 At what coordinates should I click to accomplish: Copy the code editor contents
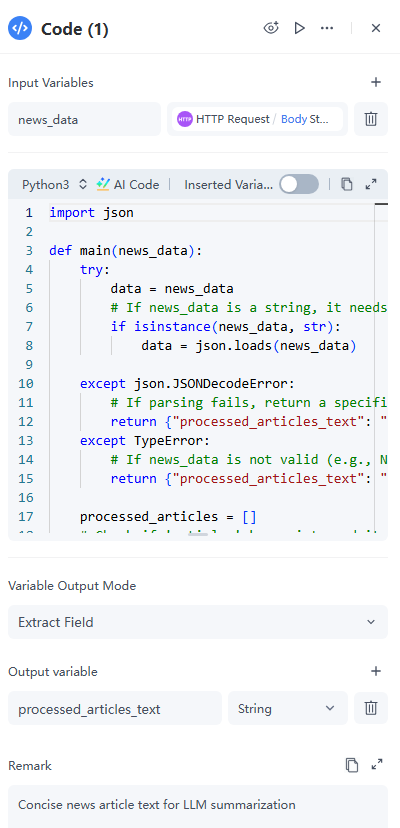[347, 184]
